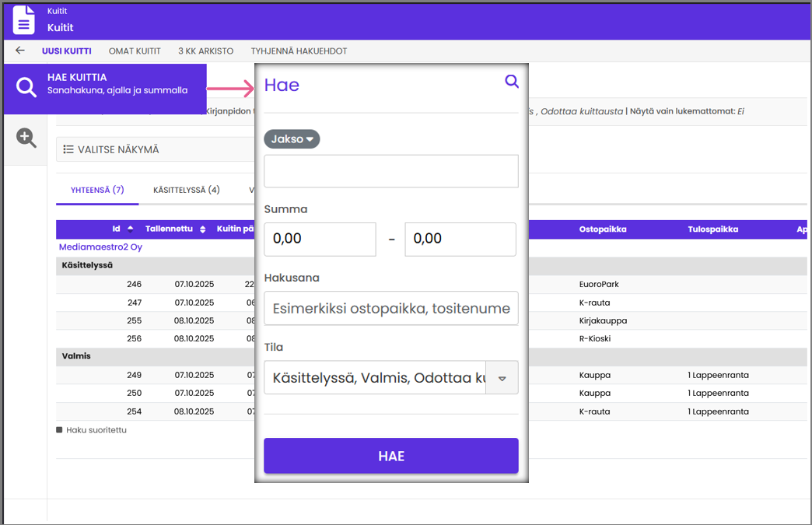Click the Kuitit document icon in header

click(24, 20)
